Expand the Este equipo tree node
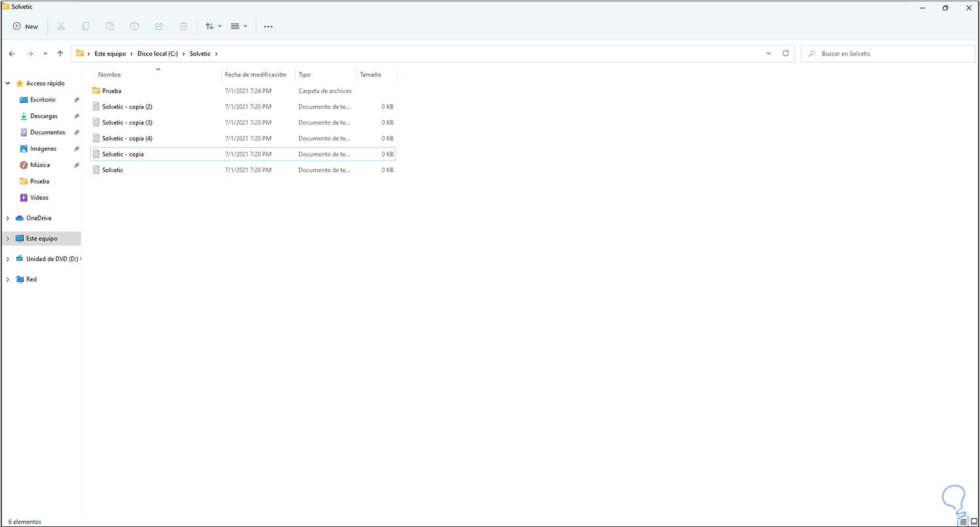Viewport: 980px width, 527px height. coord(8,239)
